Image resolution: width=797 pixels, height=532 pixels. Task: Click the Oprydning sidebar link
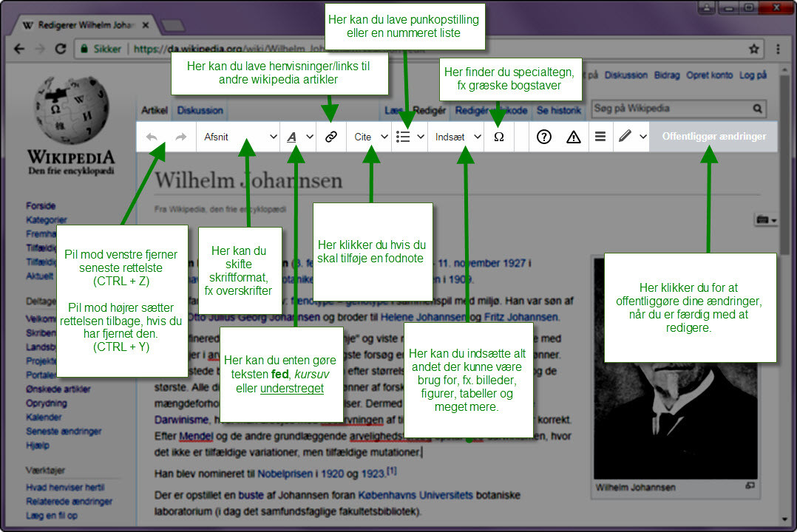coord(47,403)
